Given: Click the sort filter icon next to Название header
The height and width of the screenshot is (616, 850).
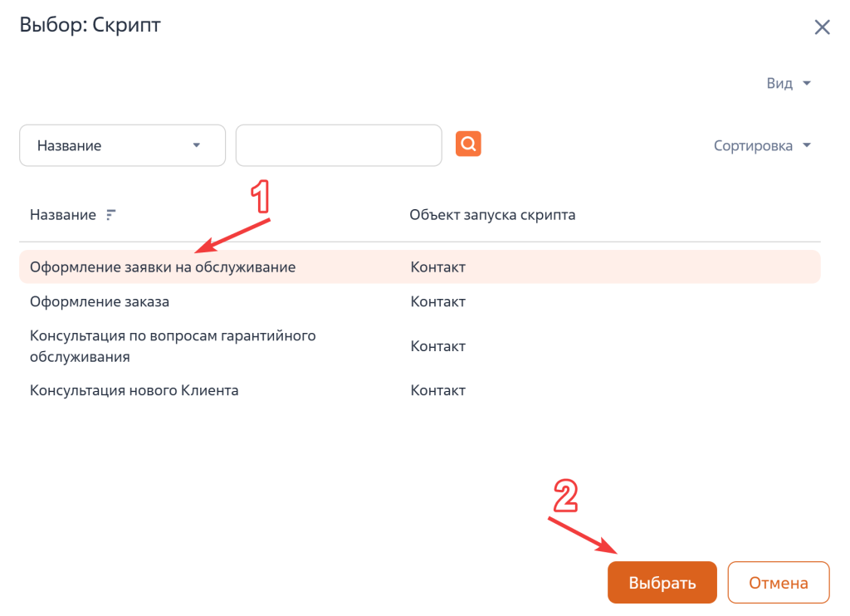Looking at the screenshot, I should pyautogui.click(x=110, y=214).
